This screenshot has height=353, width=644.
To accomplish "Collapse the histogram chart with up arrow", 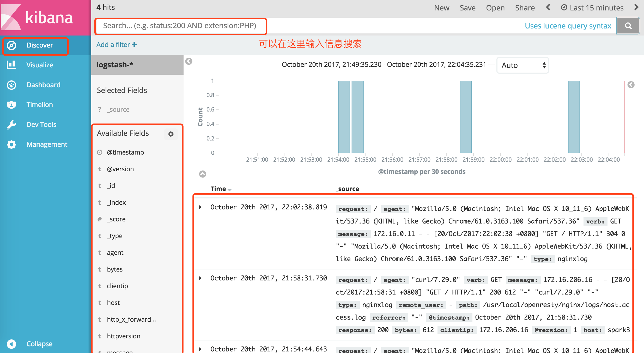I will click(x=203, y=174).
